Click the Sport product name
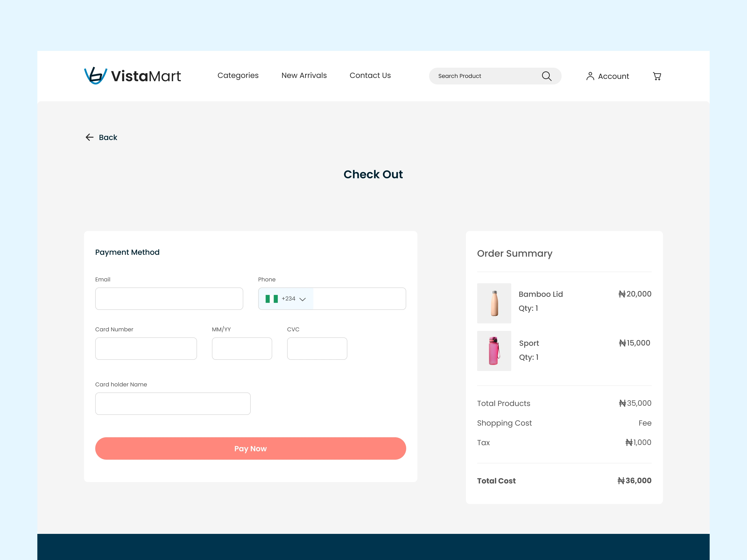Image resolution: width=747 pixels, height=560 pixels. pyautogui.click(x=529, y=344)
